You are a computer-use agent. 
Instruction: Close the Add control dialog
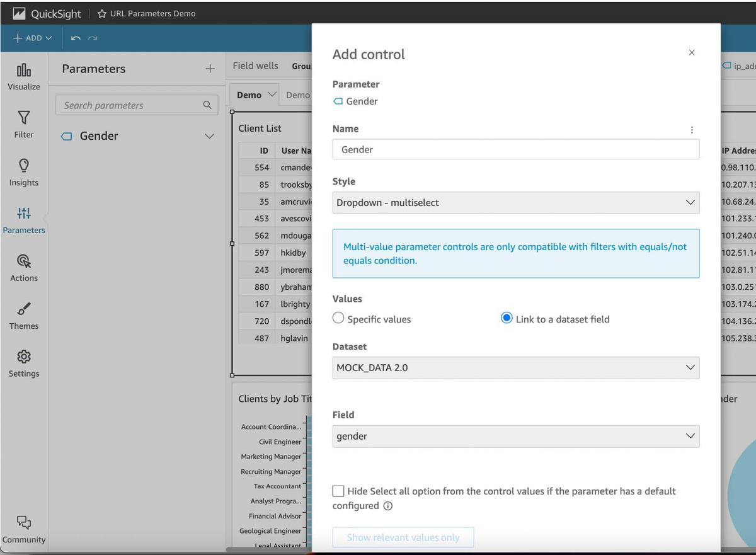[x=692, y=53]
